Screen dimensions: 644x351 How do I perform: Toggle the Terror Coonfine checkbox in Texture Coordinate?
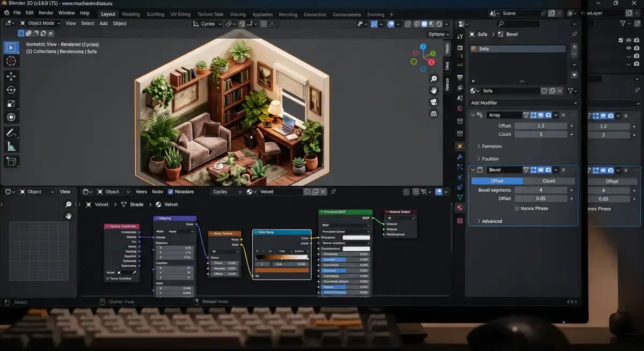[107, 279]
